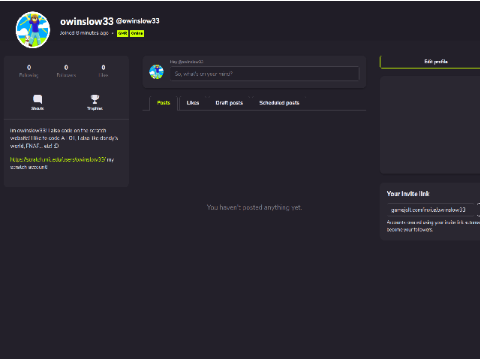Click the "So, what's on your mind?" post field
This screenshot has width=480, height=360.
[x=265, y=74]
